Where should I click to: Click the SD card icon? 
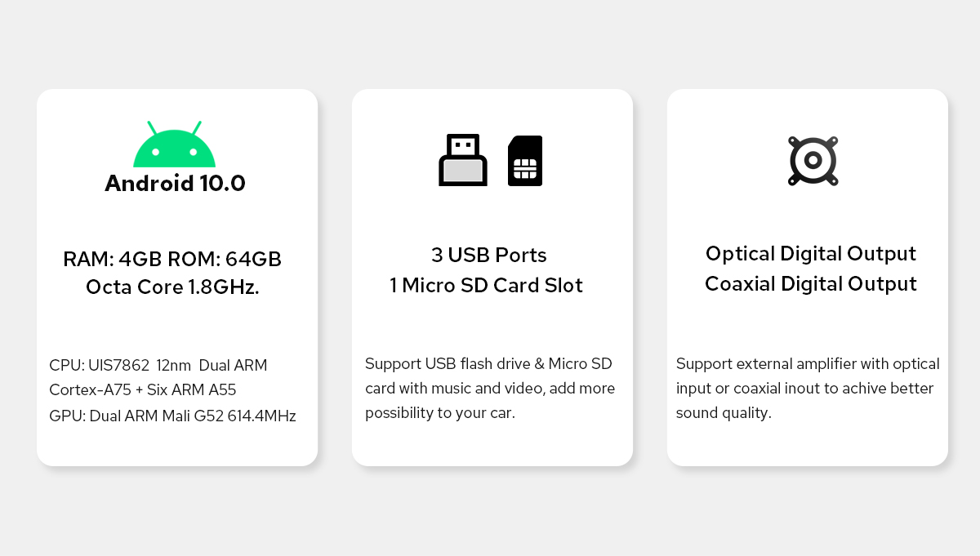point(525,161)
